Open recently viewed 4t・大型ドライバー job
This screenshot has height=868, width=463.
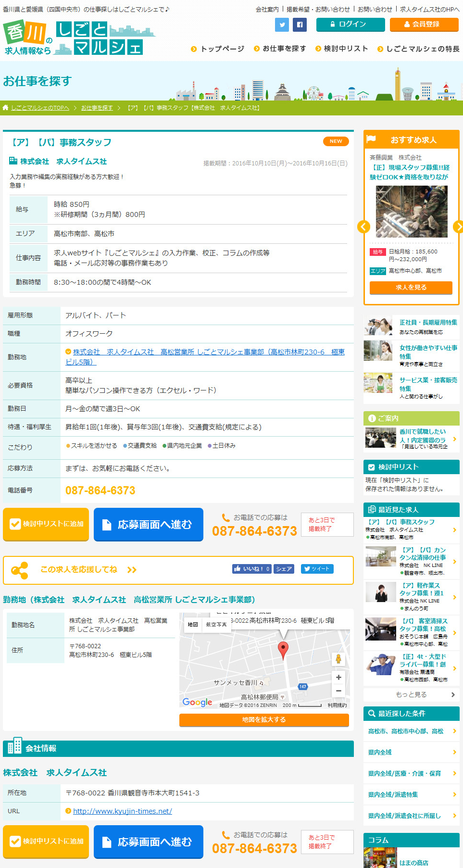(x=412, y=668)
